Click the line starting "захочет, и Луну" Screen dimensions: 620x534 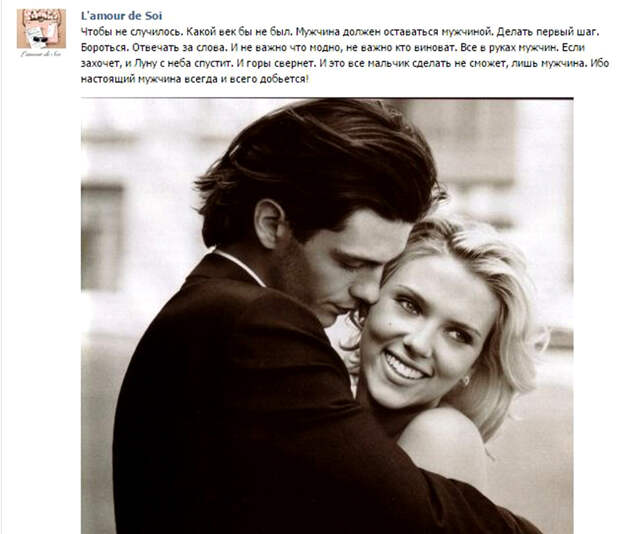click(x=344, y=63)
